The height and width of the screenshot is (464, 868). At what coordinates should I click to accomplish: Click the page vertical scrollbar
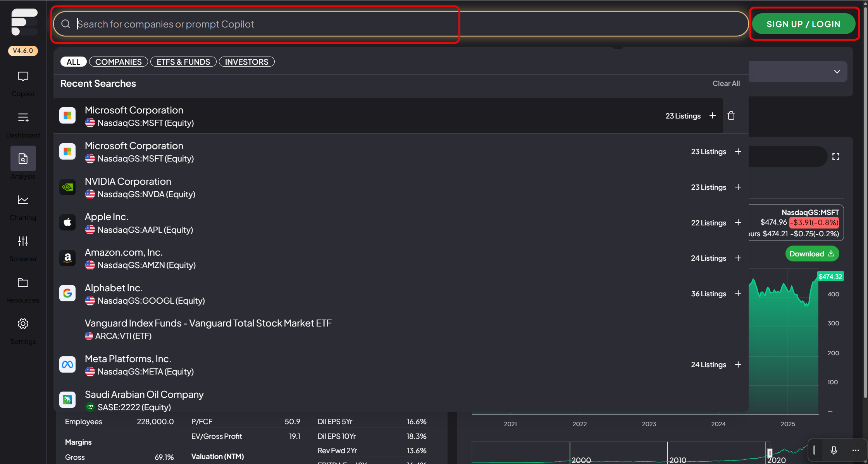click(x=865, y=201)
